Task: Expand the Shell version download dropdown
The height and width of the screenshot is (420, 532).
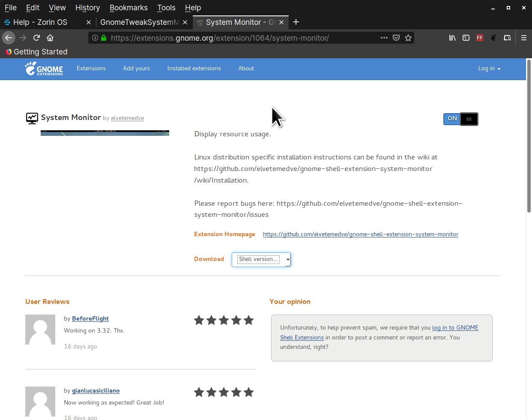Action: 261,259
